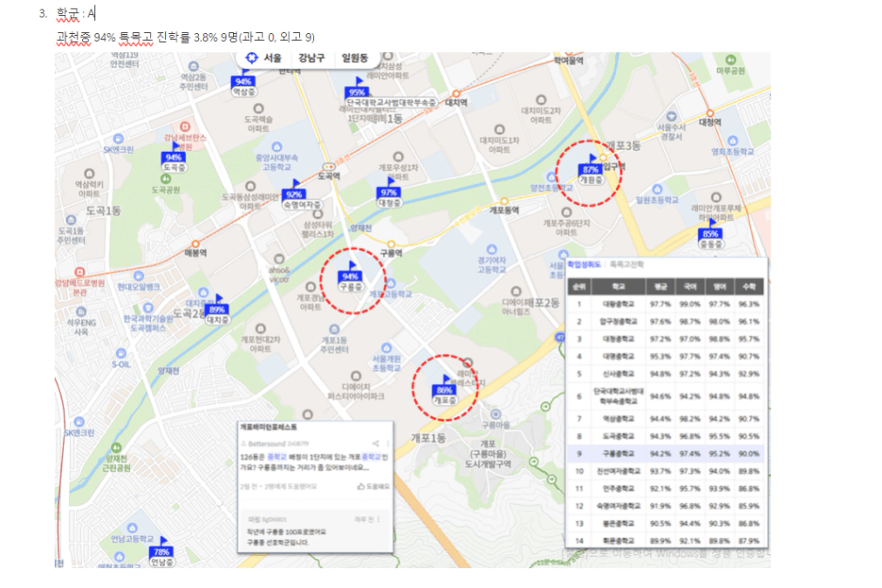Switch to the 학업성취도 tab
This screenshot has width=882, height=588.
(584, 263)
